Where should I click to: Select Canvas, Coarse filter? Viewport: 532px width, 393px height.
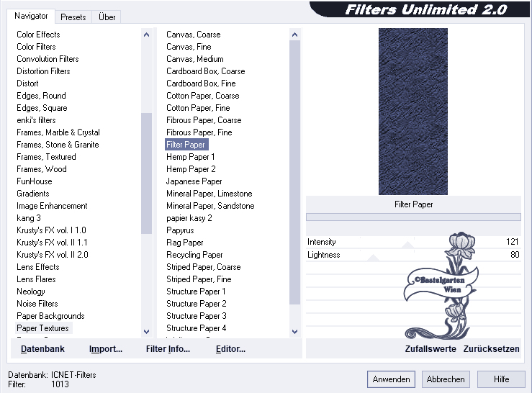194,35
